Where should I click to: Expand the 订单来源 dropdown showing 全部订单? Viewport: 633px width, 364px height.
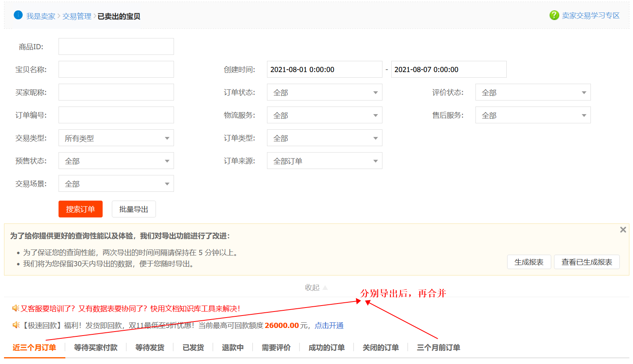(324, 161)
